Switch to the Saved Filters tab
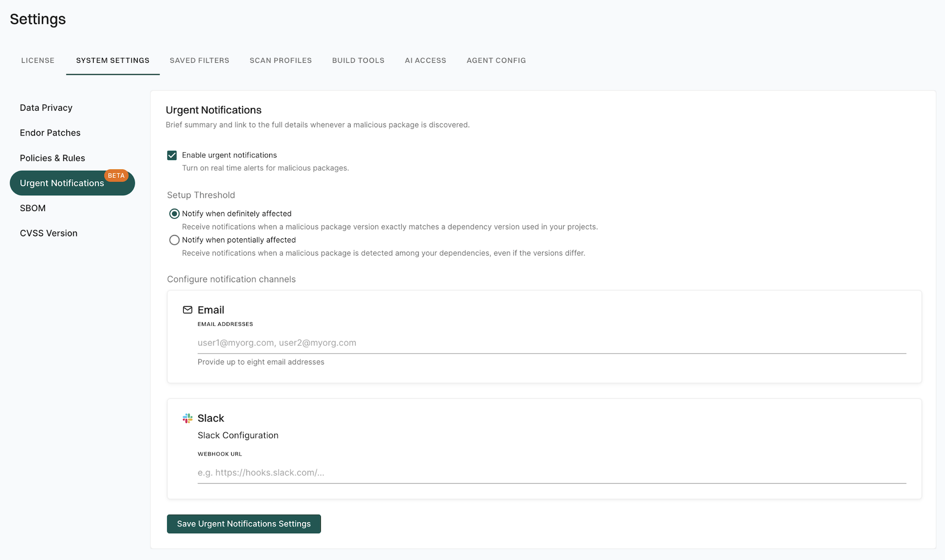 pyautogui.click(x=199, y=60)
